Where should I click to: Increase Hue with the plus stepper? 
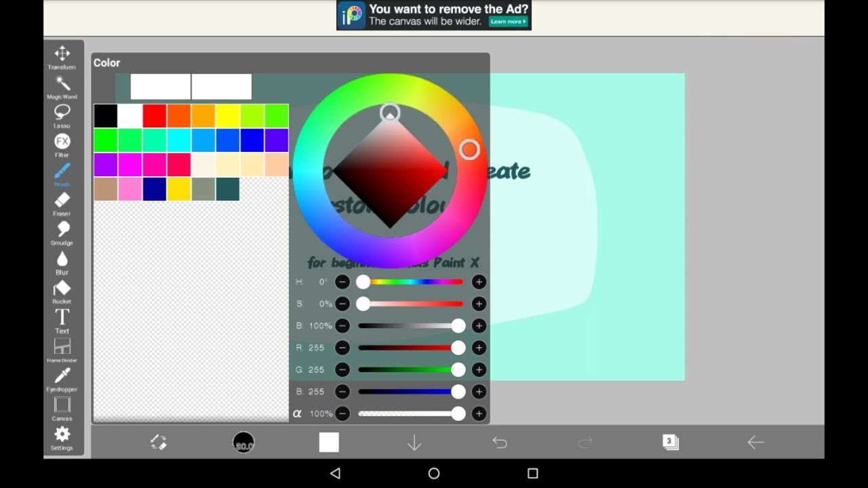(x=478, y=281)
